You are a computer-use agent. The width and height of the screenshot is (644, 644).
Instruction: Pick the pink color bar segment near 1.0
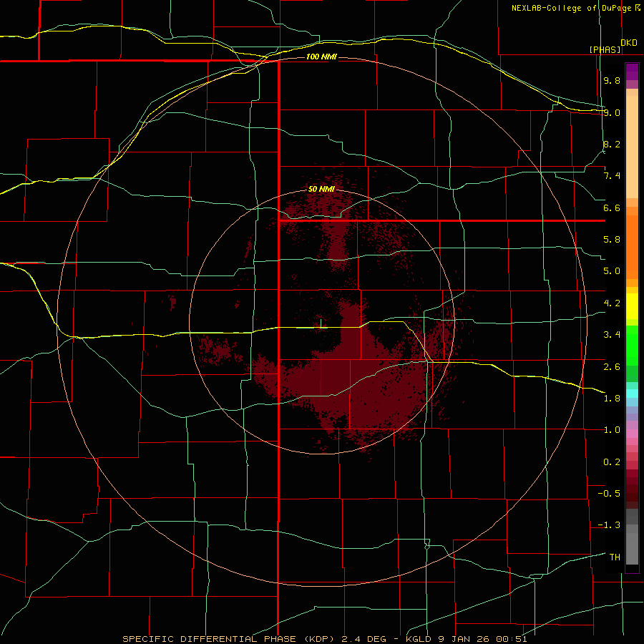tap(632, 434)
